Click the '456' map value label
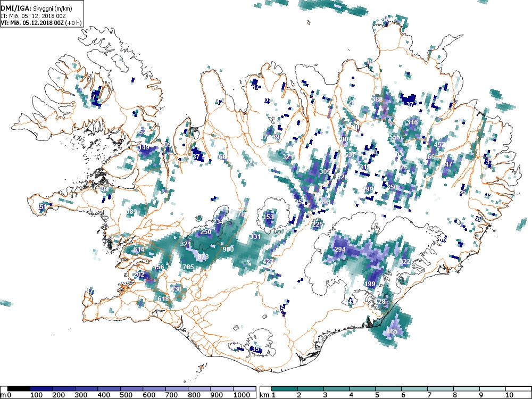532x399 pixels. point(159,267)
